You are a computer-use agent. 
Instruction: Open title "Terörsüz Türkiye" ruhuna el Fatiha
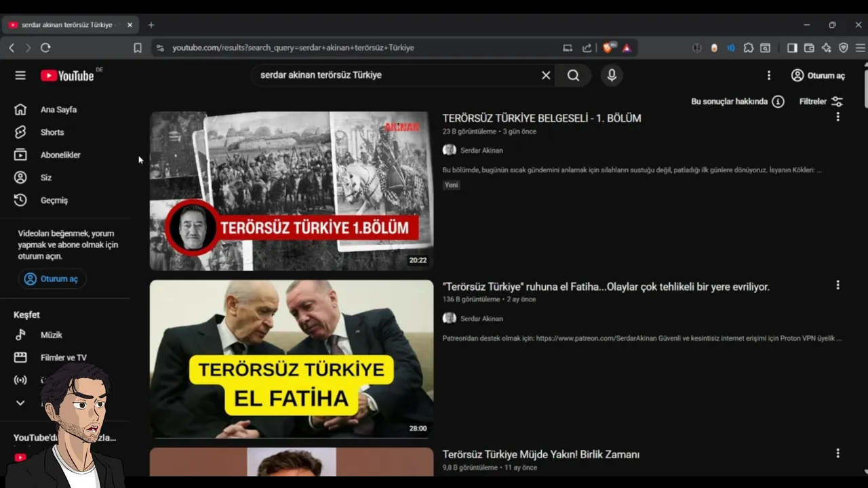[x=606, y=287]
